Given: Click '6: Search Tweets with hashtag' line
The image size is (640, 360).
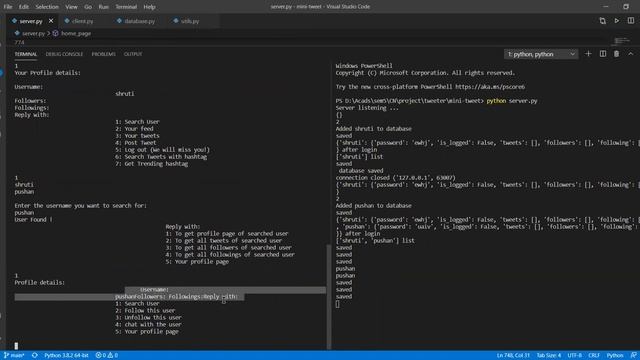Looking at the screenshot, I should pyautogui.click(x=161, y=156).
